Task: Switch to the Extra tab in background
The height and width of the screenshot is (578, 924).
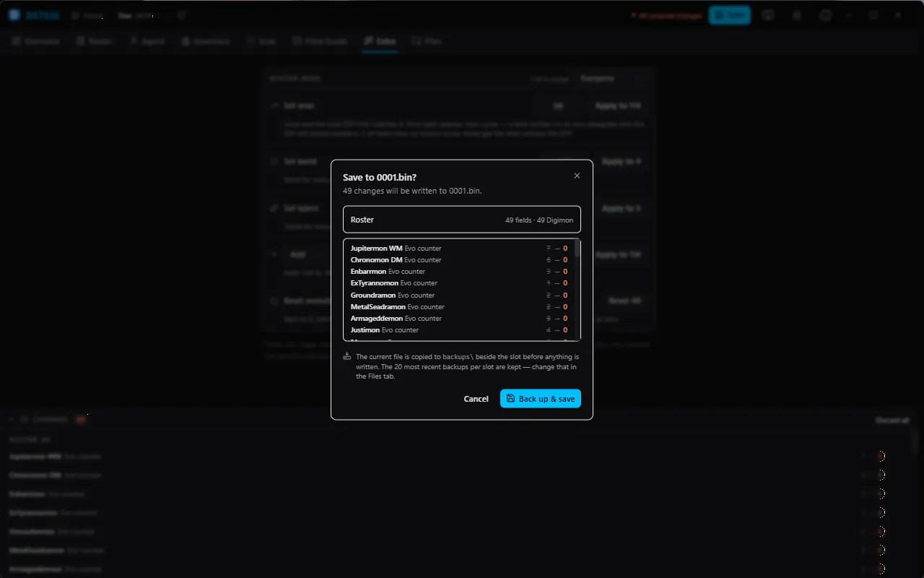Action: click(x=380, y=41)
